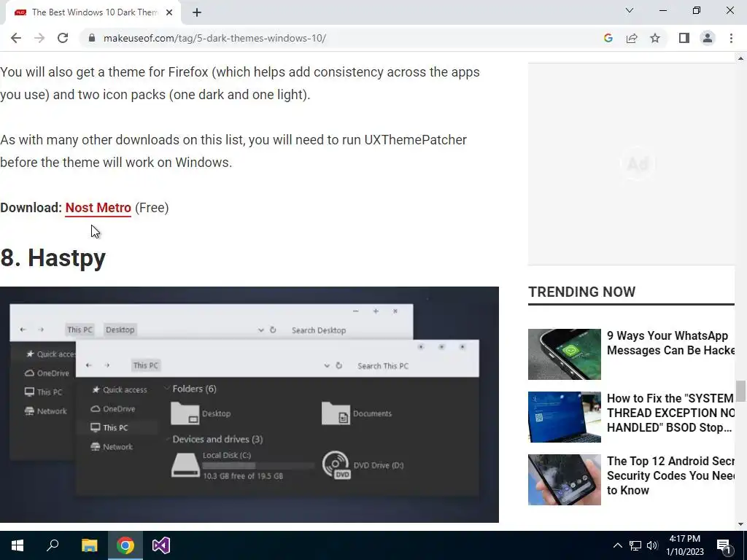Click the 8. Hastpy heading

pyautogui.click(x=53, y=258)
